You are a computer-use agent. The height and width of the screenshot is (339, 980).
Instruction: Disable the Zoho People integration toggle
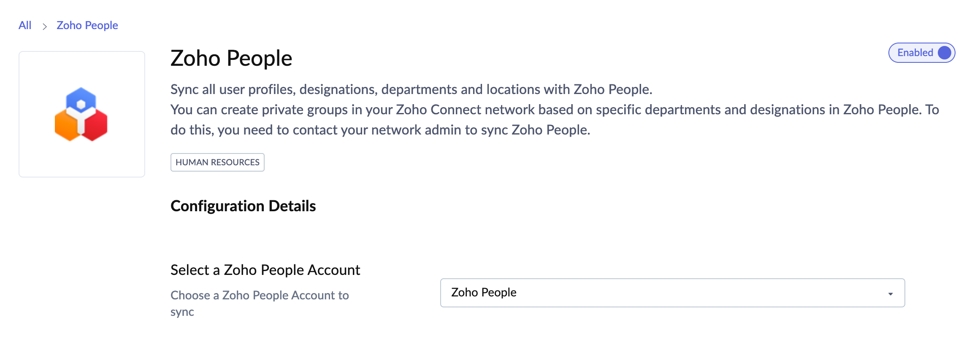pyautogui.click(x=921, y=53)
